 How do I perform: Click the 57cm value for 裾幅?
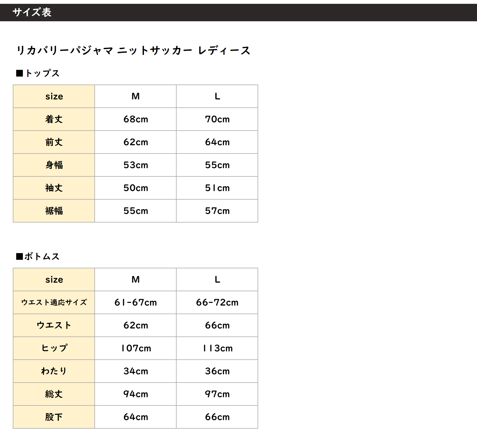click(217, 211)
